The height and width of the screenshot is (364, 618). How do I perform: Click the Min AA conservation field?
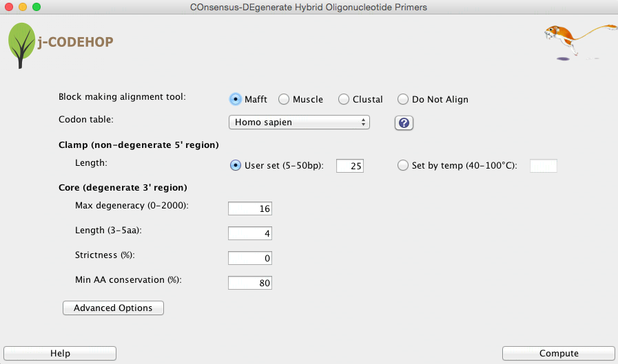tap(250, 283)
